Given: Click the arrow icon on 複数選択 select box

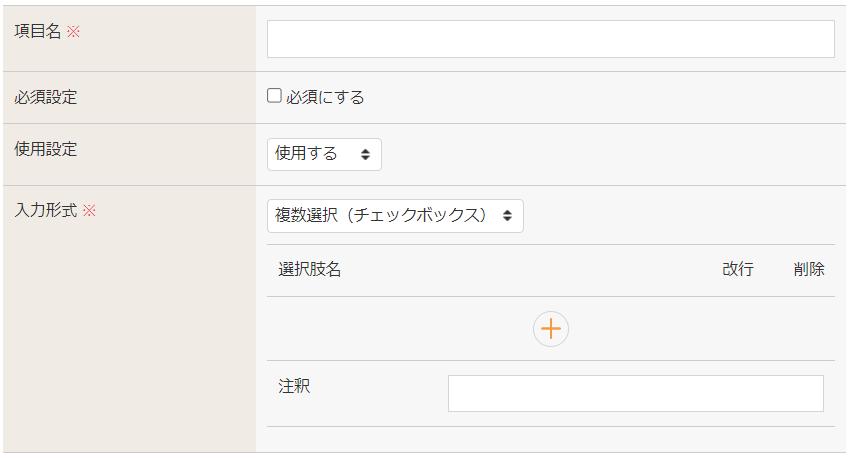Looking at the screenshot, I should pos(507,216).
